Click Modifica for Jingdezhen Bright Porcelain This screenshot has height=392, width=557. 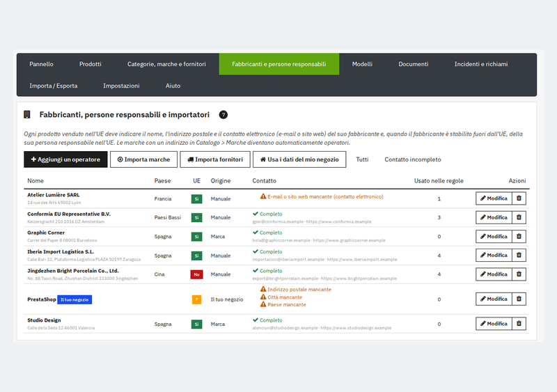(494, 274)
